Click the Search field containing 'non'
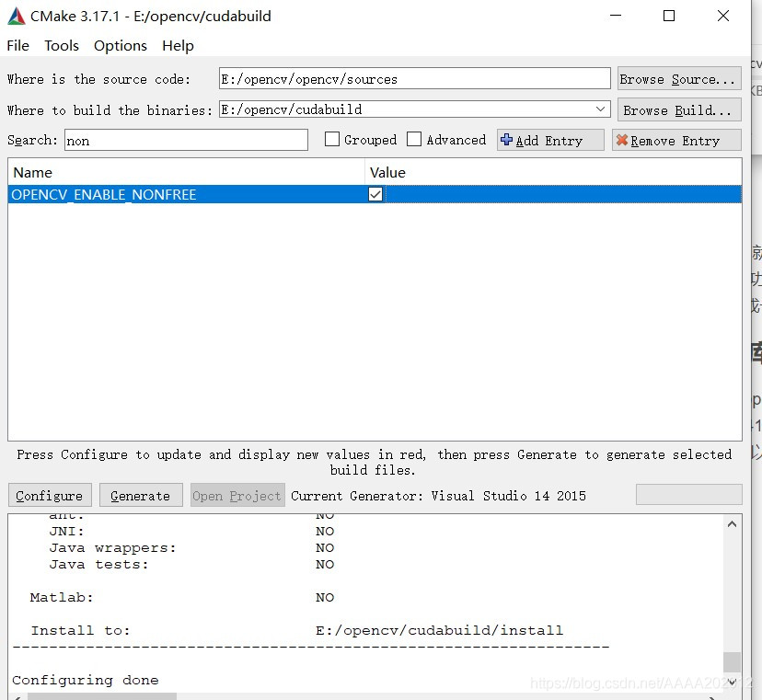This screenshot has height=700, width=762. (x=186, y=141)
